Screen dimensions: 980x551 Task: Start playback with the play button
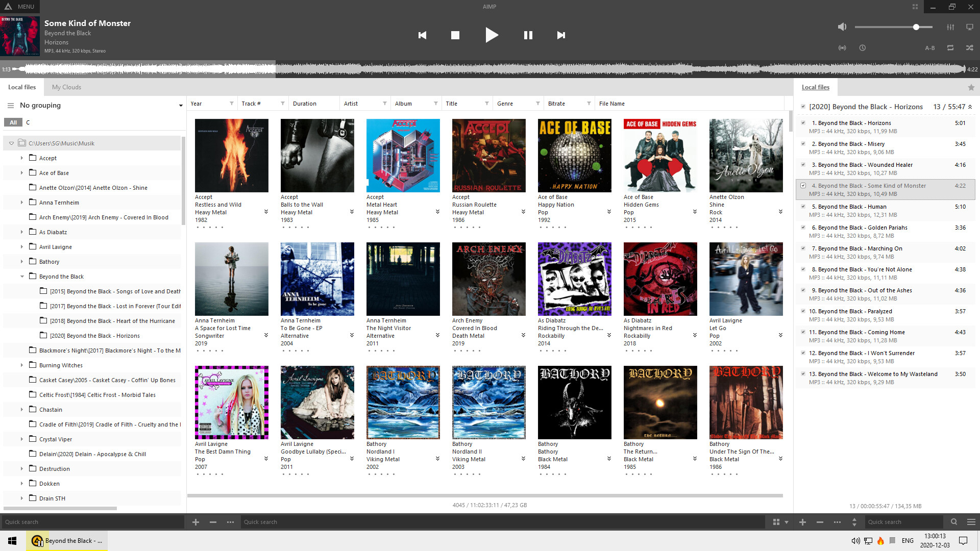click(492, 35)
